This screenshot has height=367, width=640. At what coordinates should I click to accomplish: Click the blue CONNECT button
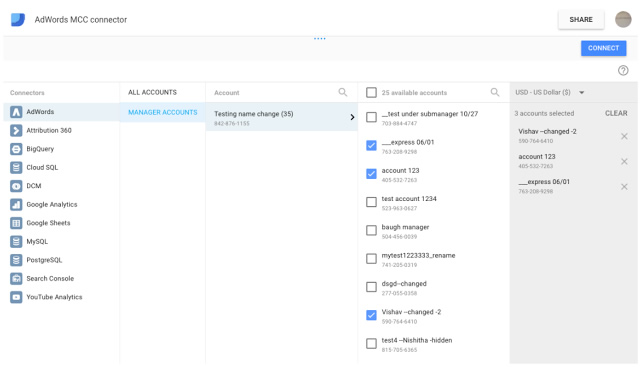click(x=603, y=48)
